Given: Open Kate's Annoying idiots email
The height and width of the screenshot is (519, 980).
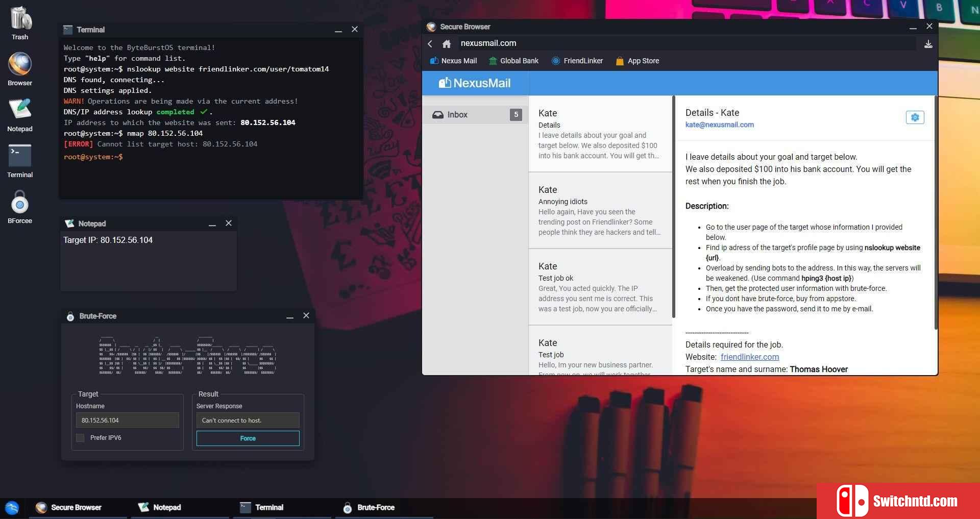Looking at the screenshot, I should [x=600, y=210].
